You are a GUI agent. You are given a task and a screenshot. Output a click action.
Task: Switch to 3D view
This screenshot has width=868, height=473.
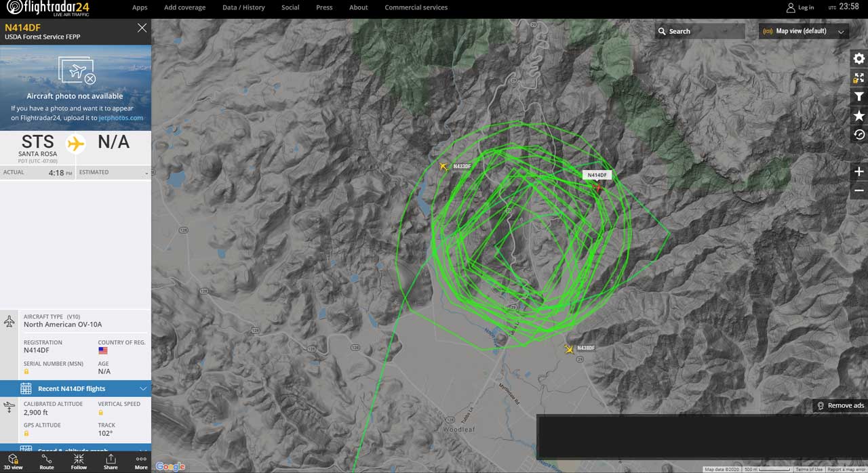13,462
